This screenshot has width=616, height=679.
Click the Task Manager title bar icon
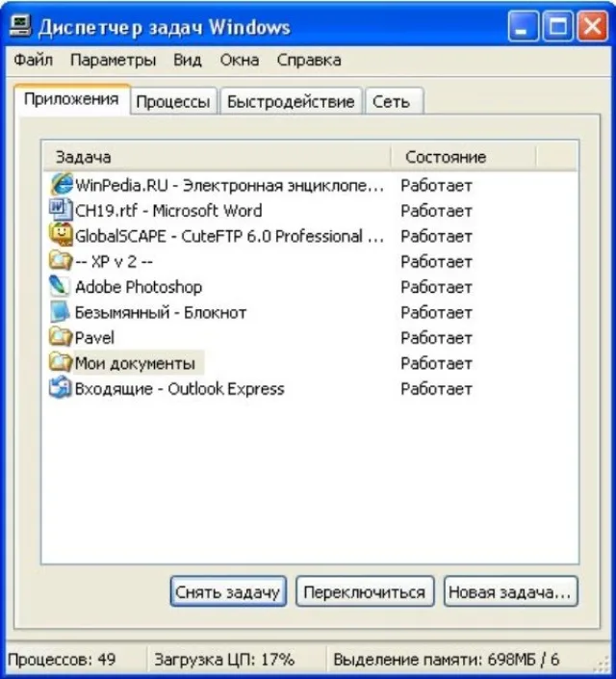20,26
